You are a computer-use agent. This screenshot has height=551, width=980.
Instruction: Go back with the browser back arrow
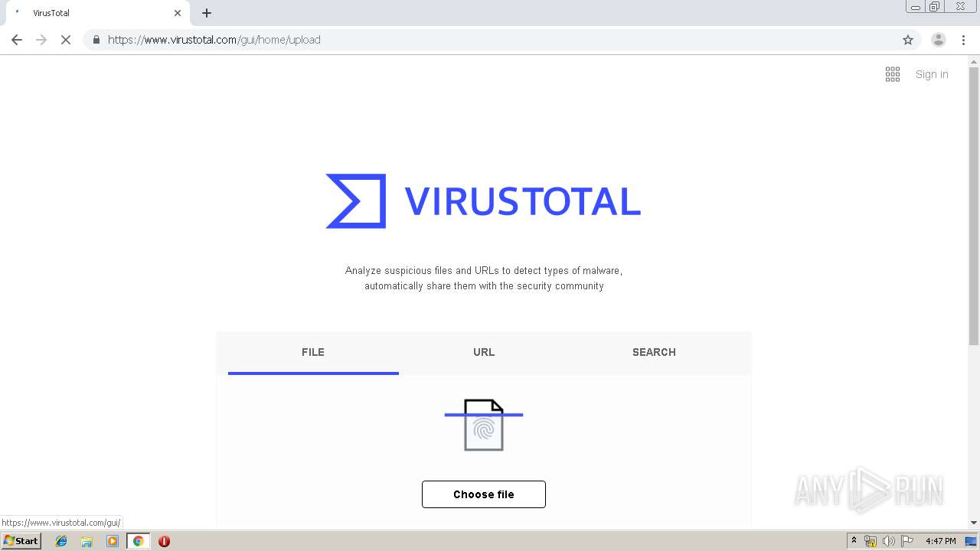17,40
